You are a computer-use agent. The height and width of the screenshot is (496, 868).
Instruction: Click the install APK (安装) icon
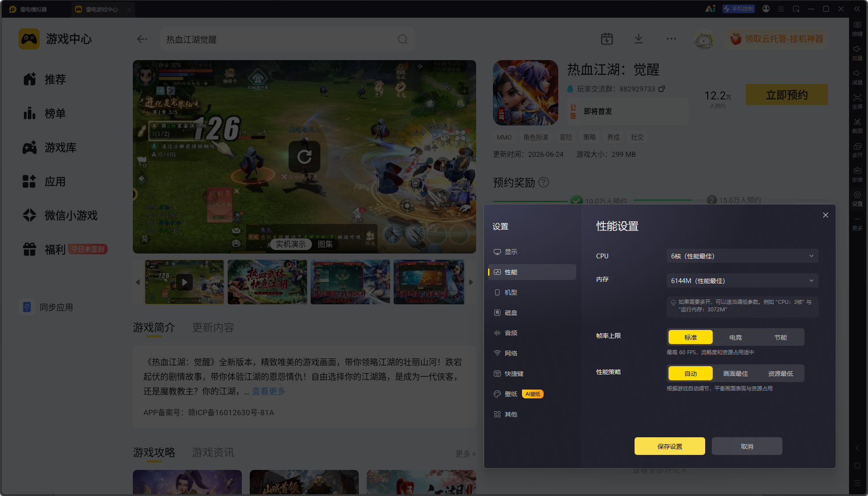tap(857, 174)
